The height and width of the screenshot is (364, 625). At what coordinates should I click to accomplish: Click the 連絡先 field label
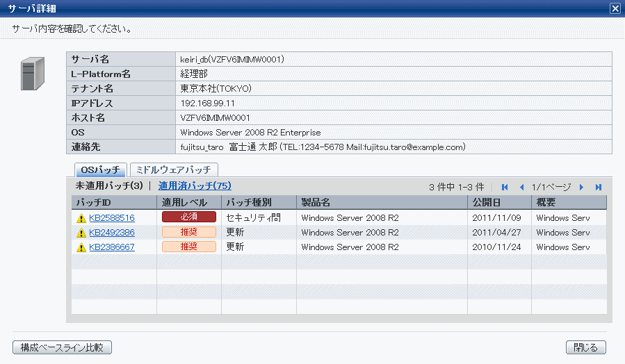pyautogui.click(x=86, y=147)
